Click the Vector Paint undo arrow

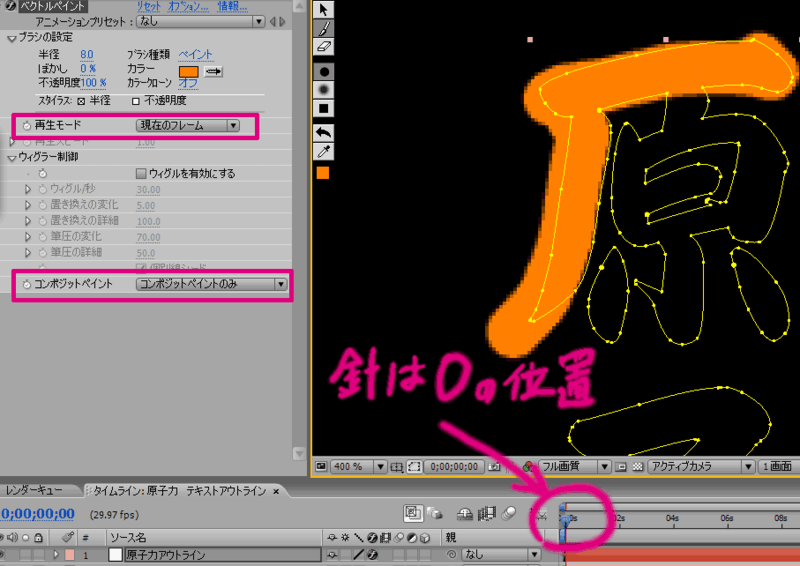[323, 133]
